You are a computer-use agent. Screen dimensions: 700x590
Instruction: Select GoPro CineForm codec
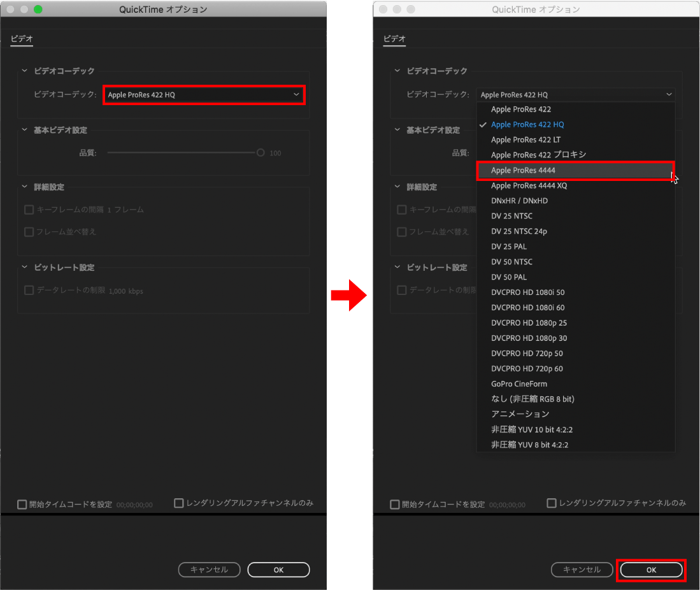point(575,384)
